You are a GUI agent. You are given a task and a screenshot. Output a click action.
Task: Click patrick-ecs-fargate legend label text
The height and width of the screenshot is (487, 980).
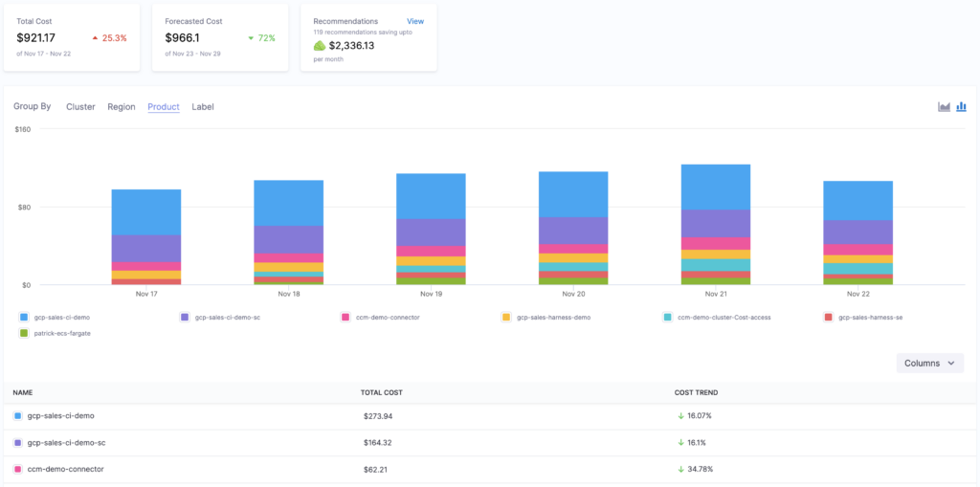point(62,333)
